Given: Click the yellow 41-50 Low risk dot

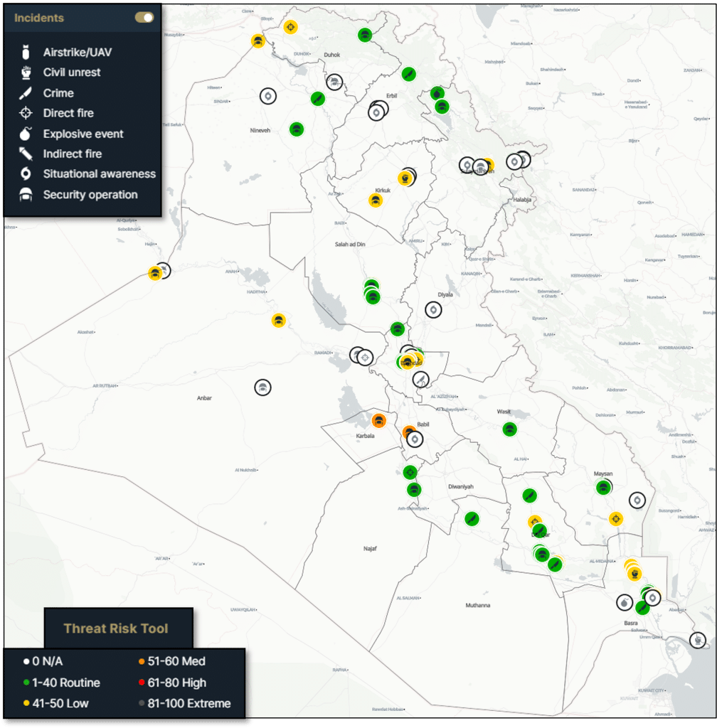Looking at the screenshot, I should tap(26, 703).
